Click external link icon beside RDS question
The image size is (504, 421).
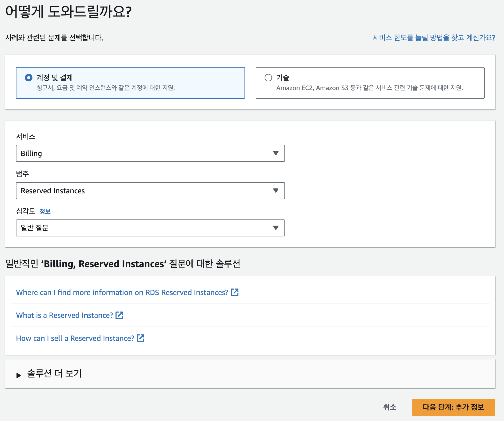point(235,292)
